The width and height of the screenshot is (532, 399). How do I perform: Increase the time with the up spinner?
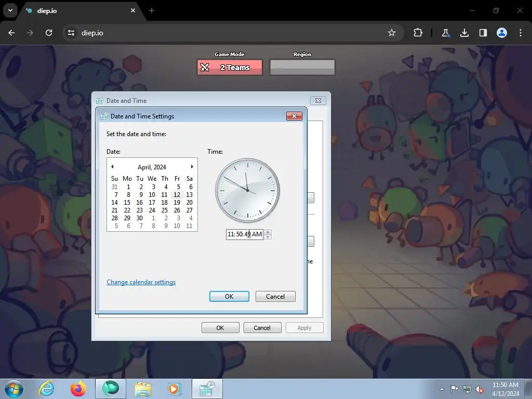click(268, 232)
